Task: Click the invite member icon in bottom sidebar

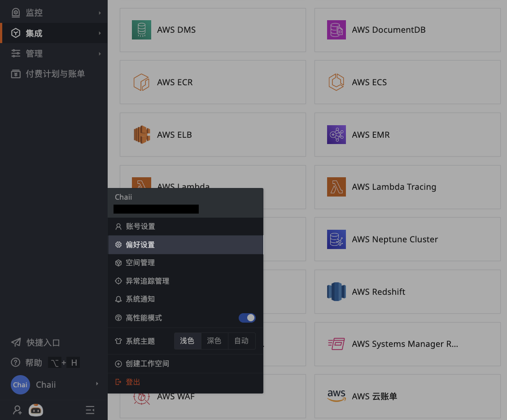Action: pyautogui.click(x=17, y=410)
